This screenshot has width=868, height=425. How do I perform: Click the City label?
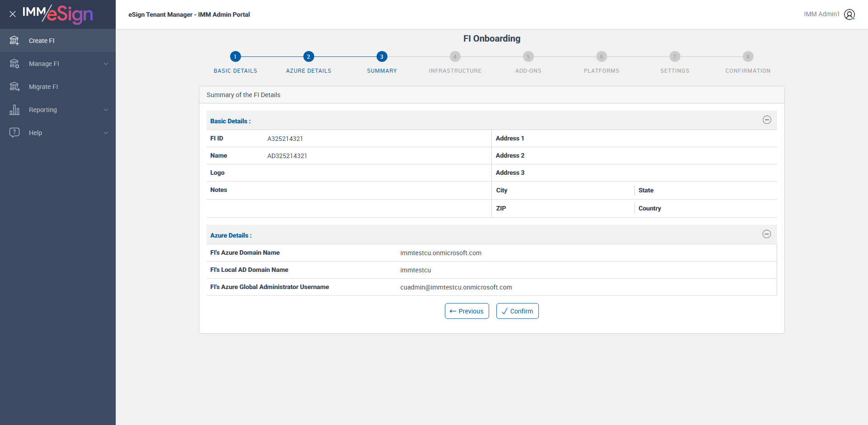501,190
